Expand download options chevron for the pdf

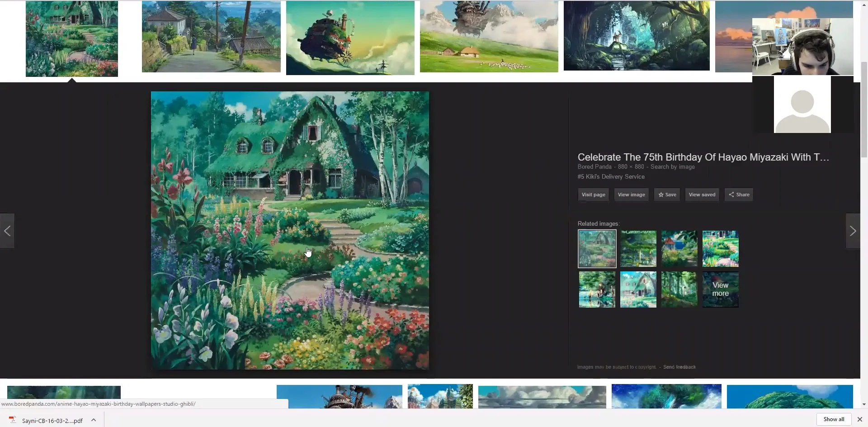tap(94, 420)
